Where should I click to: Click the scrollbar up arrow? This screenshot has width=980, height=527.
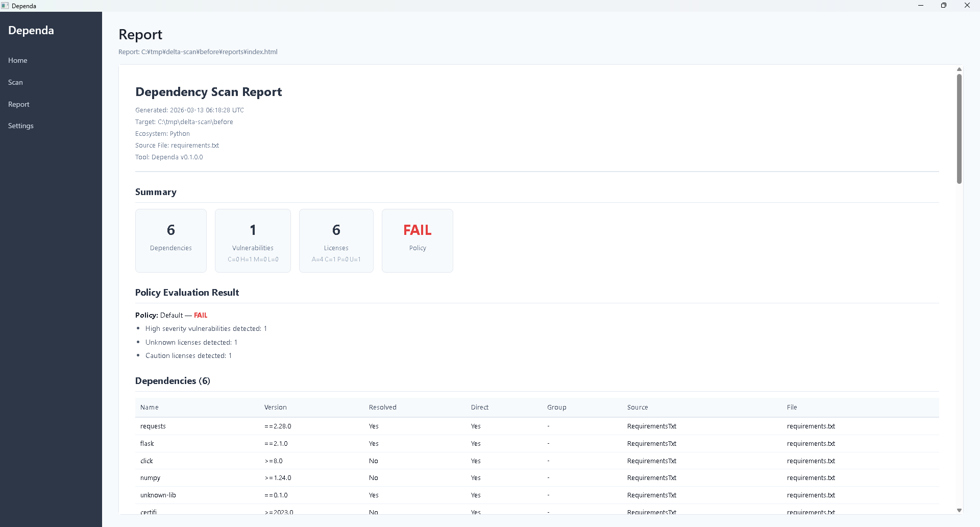point(960,69)
